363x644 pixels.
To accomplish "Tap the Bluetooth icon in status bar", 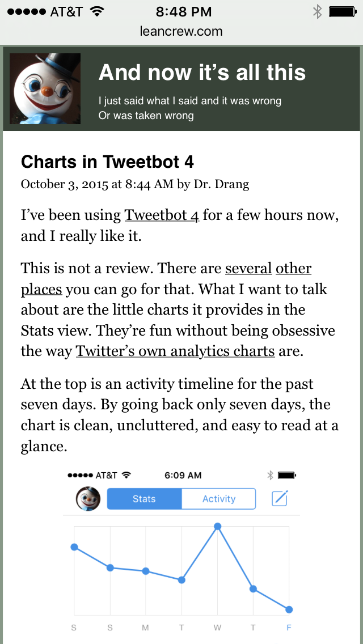I will pyautogui.click(x=317, y=11).
